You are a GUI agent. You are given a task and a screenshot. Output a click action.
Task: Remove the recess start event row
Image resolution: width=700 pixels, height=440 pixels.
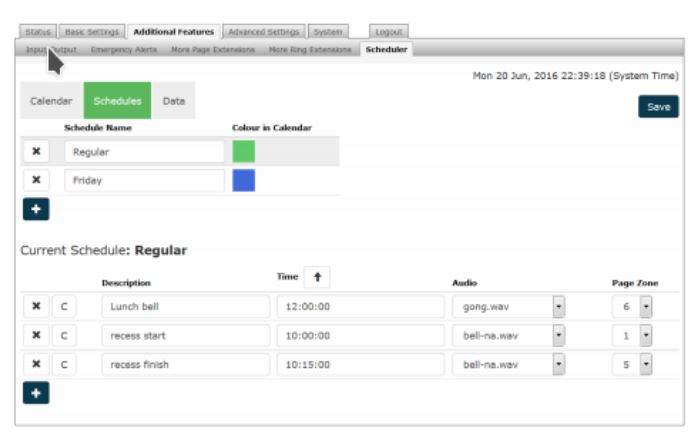tap(36, 336)
